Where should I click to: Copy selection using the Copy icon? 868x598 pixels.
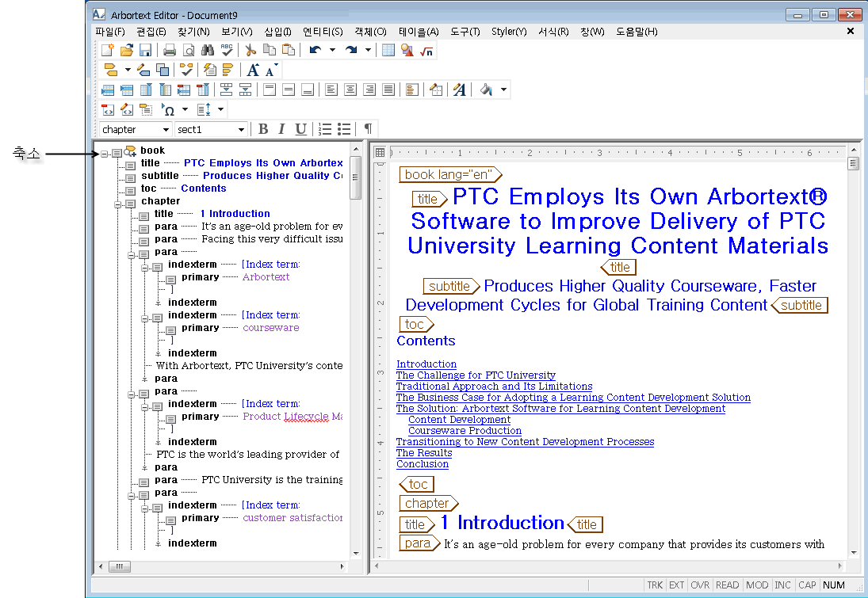click(269, 51)
